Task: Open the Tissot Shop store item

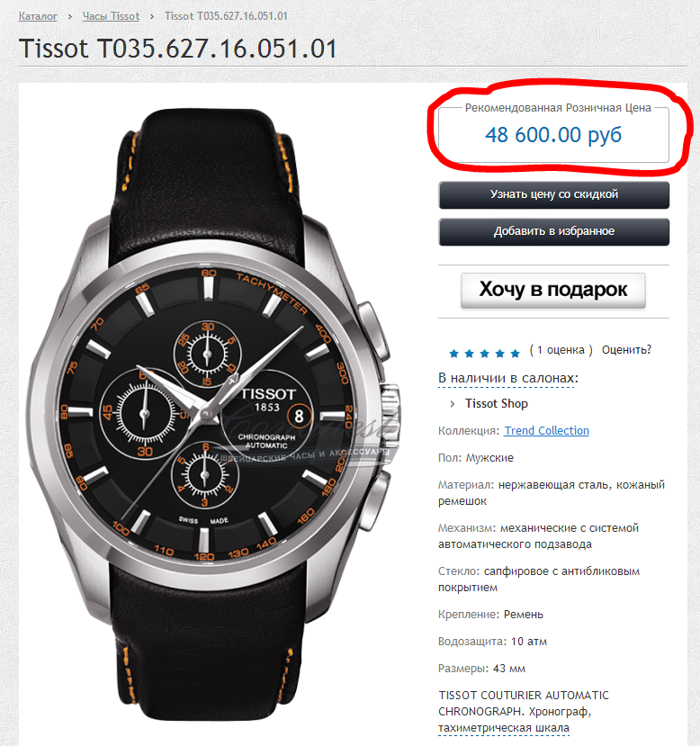Action: (x=497, y=403)
